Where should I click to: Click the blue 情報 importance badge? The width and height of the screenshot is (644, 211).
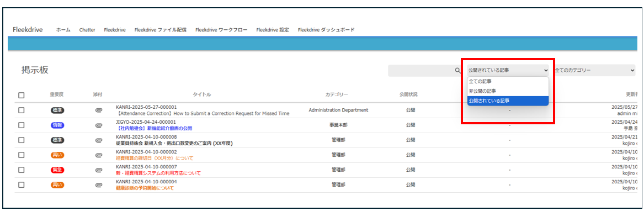(58, 125)
